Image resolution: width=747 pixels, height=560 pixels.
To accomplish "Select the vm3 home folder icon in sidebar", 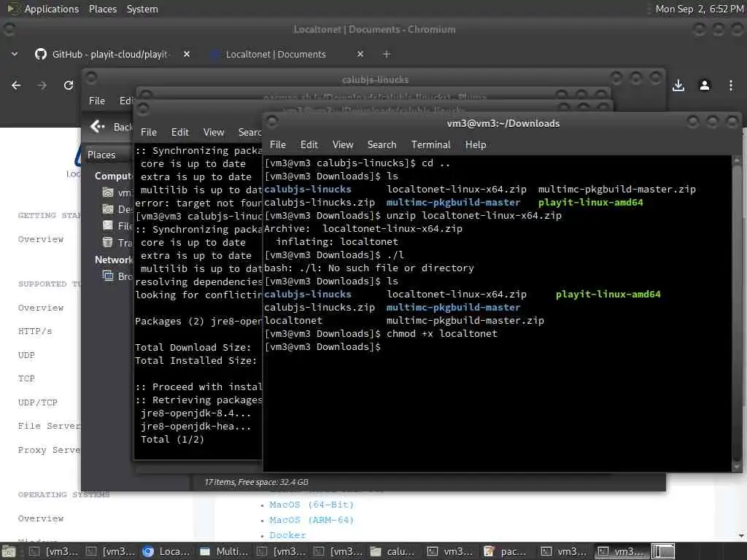I will point(108,192).
